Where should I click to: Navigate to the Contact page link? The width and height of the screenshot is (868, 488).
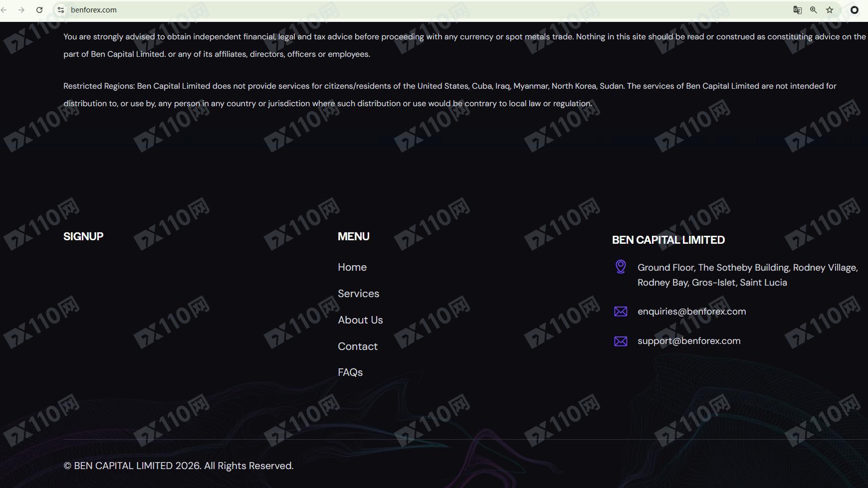(x=358, y=346)
